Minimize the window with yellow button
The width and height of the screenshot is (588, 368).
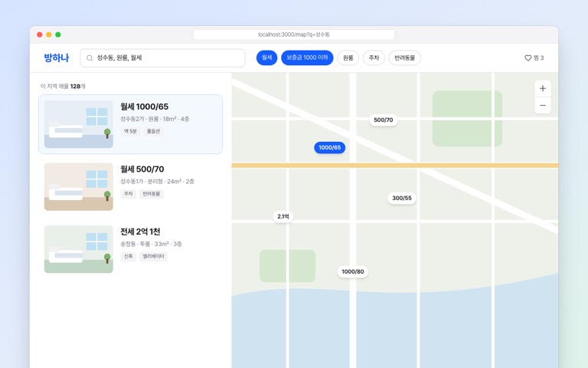[x=49, y=34]
